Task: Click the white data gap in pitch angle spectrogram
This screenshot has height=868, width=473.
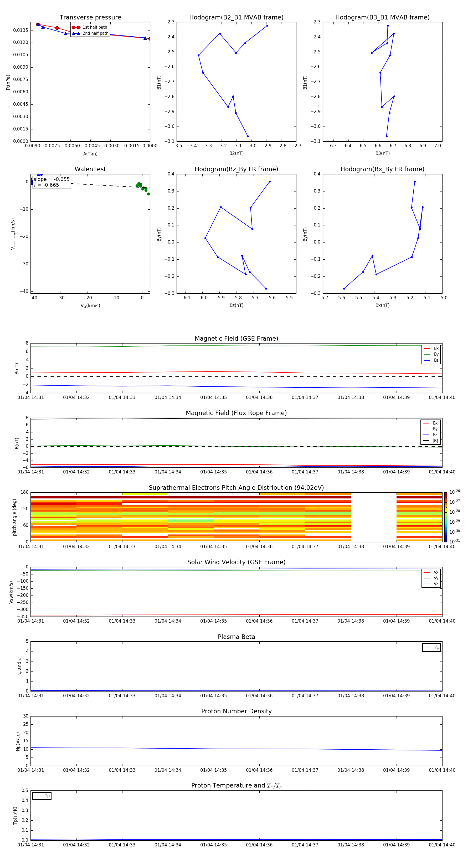Action: pos(373,517)
